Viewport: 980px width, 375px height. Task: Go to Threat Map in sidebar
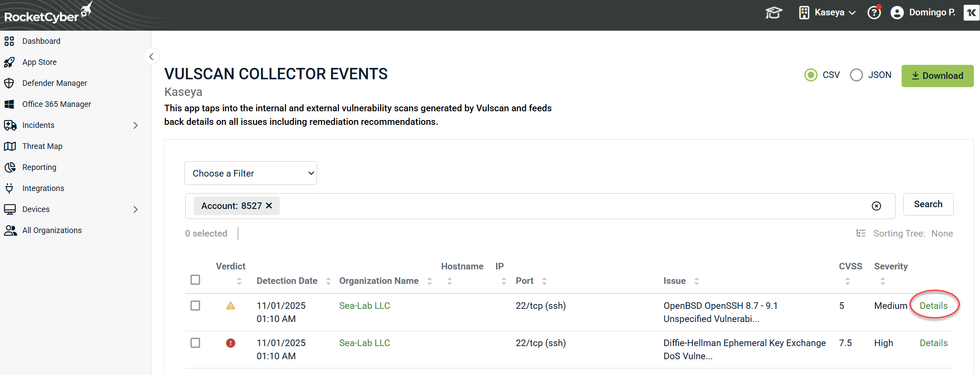pos(42,146)
